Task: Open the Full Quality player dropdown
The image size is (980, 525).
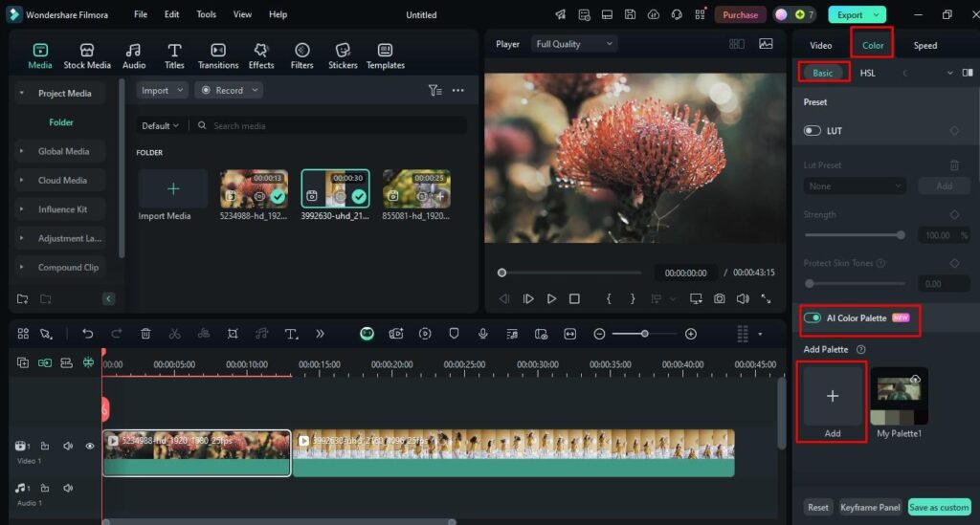Action: coord(574,44)
